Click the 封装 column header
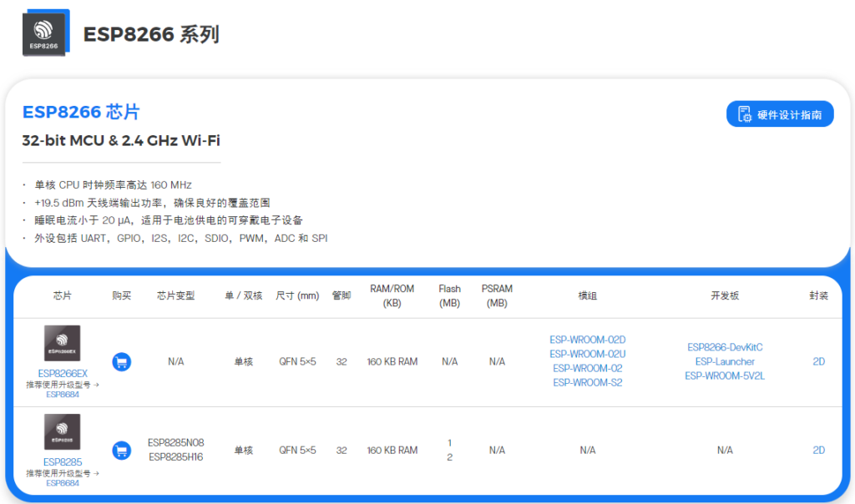855x504 pixels. click(x=818, y=296)
